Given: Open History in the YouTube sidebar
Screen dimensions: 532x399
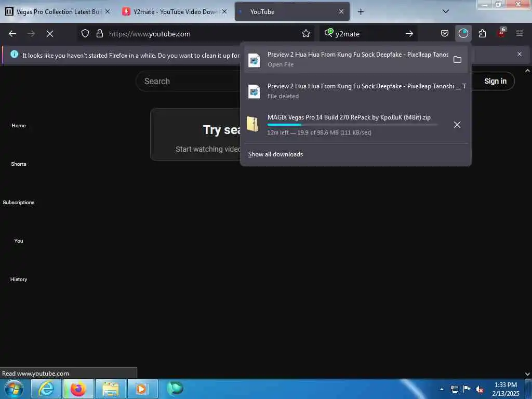Looking at the screenshot, I should tap(19, 279).
